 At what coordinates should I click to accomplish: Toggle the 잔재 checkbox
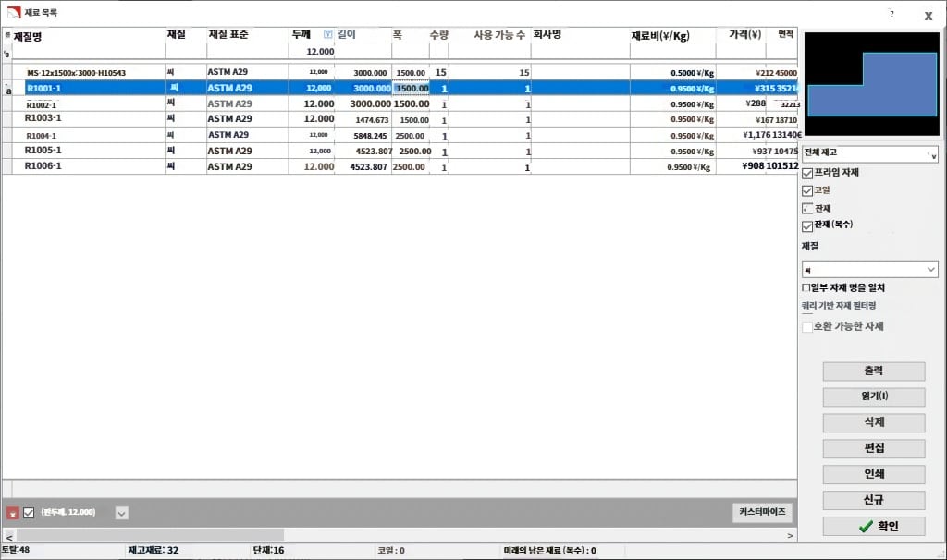tap(806, 209)
